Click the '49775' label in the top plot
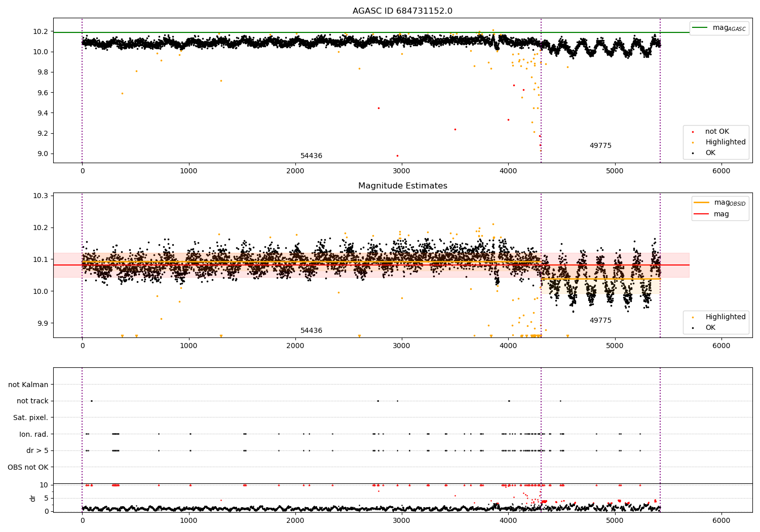 coord(600,146)
